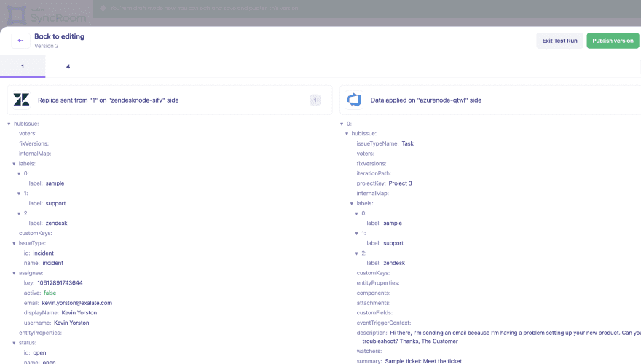
Task: Click the Back to editing title
Action: [59, 36]
